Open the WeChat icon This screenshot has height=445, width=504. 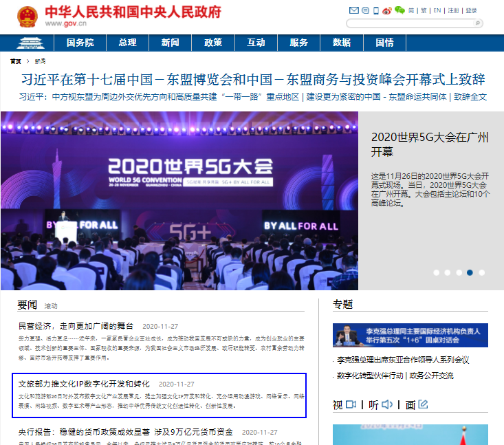(399, 10)
